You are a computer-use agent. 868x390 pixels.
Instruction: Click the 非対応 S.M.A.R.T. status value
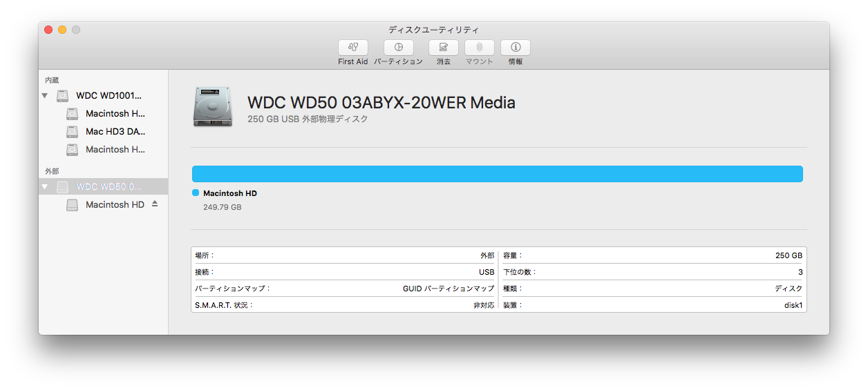click(484, 305)
